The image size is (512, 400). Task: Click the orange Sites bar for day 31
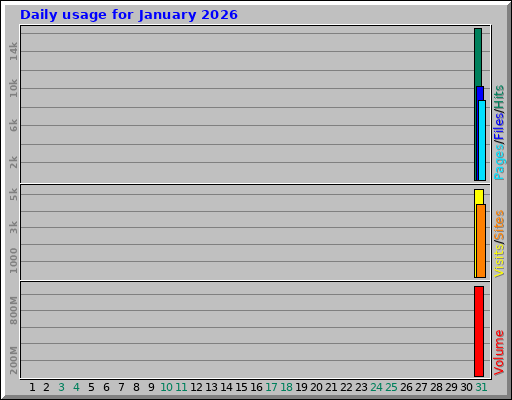[481, 241]
